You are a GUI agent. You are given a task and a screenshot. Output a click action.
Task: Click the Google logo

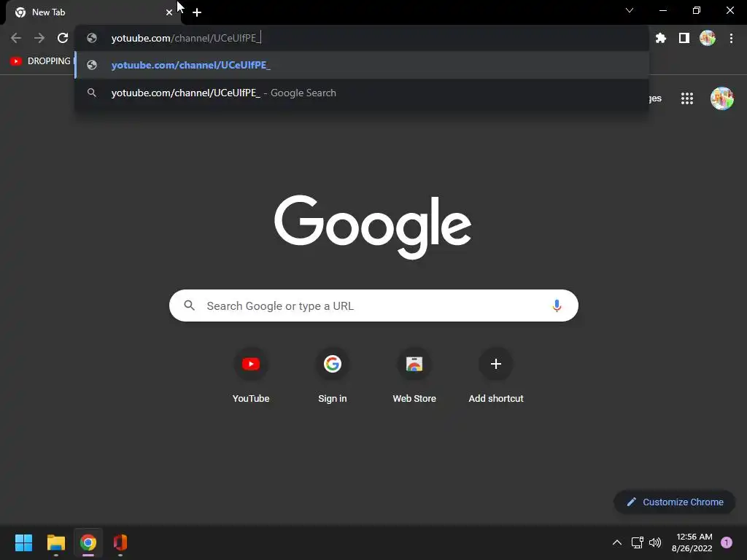pos(373,227)
